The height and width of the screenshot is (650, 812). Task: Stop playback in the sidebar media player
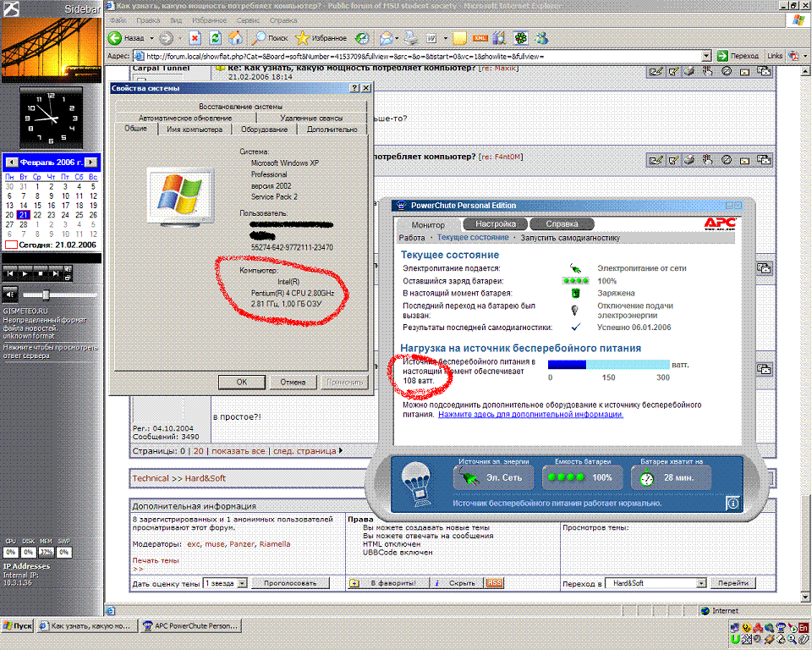(x=41, y=273)
